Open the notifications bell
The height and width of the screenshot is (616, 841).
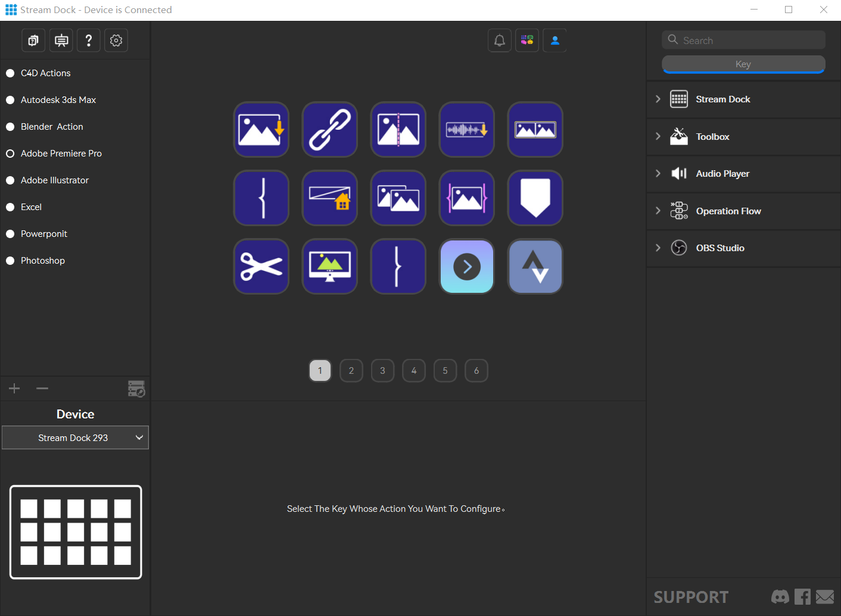pos(500,40)
